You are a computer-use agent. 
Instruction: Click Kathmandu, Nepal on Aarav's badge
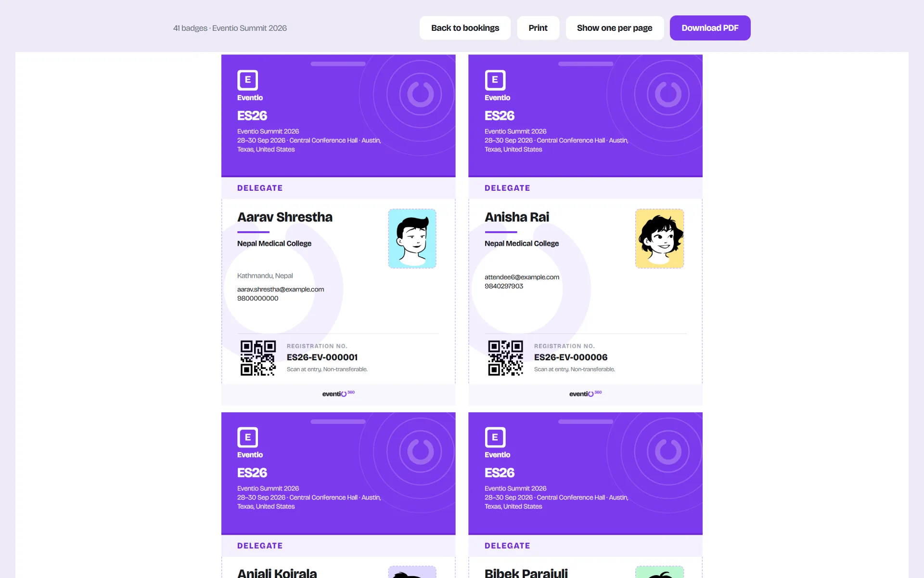coord(265,276)
